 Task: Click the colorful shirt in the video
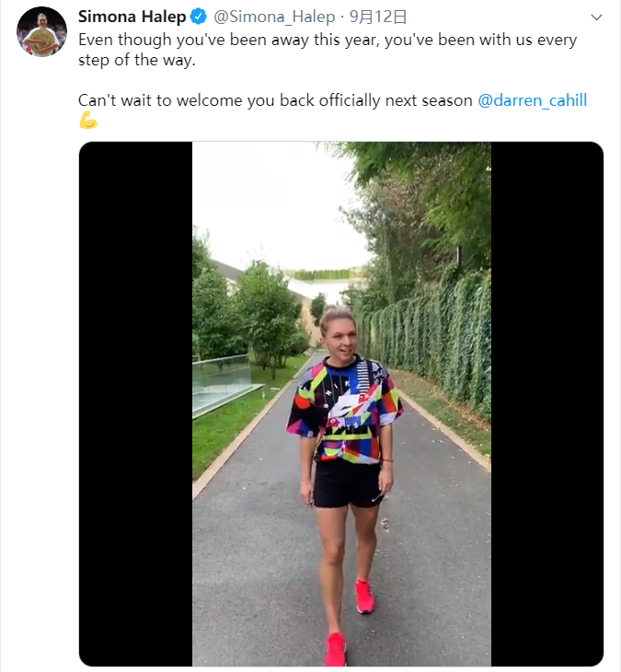pyautogui.click(x=345, y=411)
